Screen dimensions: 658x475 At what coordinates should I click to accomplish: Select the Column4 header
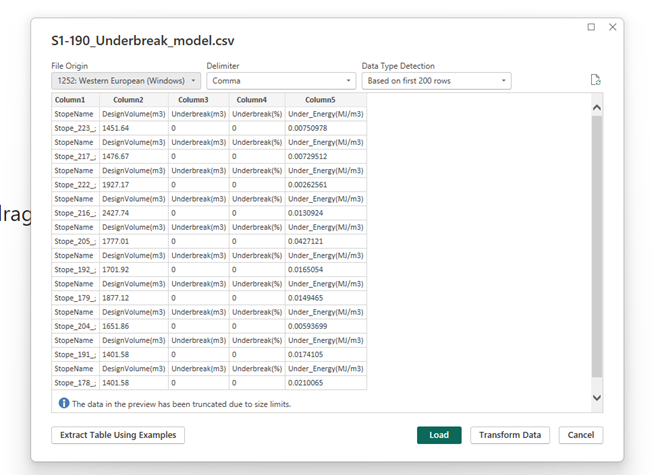pyautogui.click(x=257, y=100)
